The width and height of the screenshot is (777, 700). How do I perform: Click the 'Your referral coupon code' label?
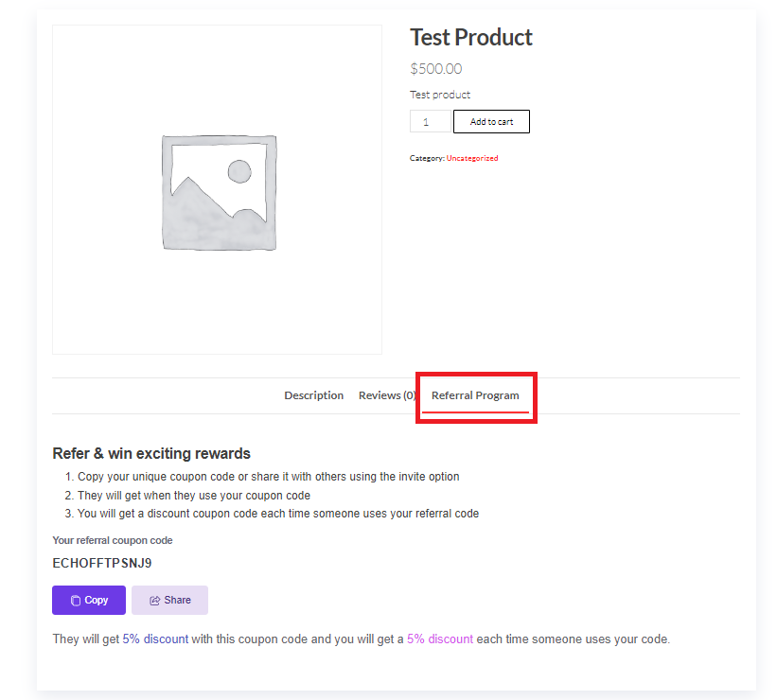(113, 541)
